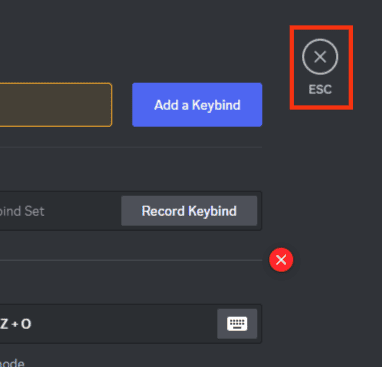The width and height of the screenshot is (382, 367).
Task: Click the keyboard icon beside Z + O
Action: point(237,324)
